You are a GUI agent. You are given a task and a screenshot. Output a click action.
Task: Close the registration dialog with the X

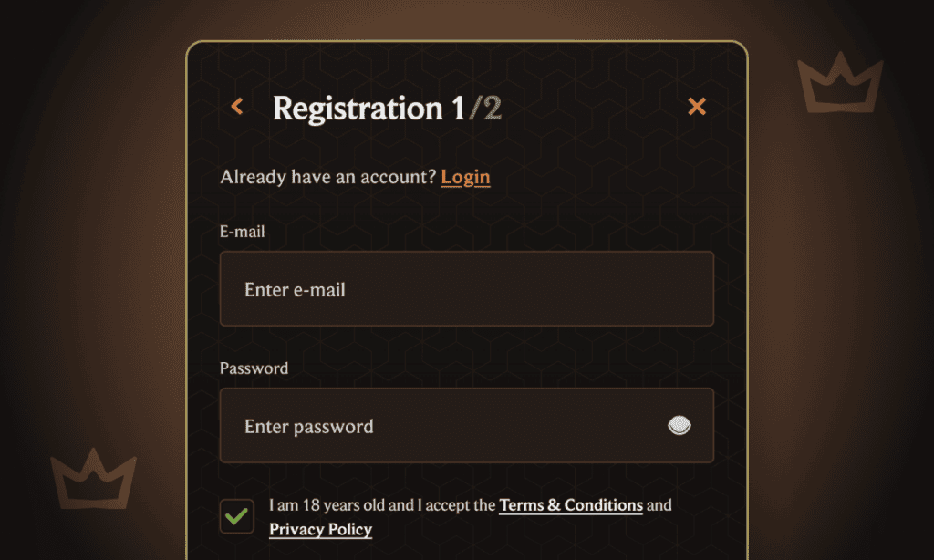coord(697,107)
